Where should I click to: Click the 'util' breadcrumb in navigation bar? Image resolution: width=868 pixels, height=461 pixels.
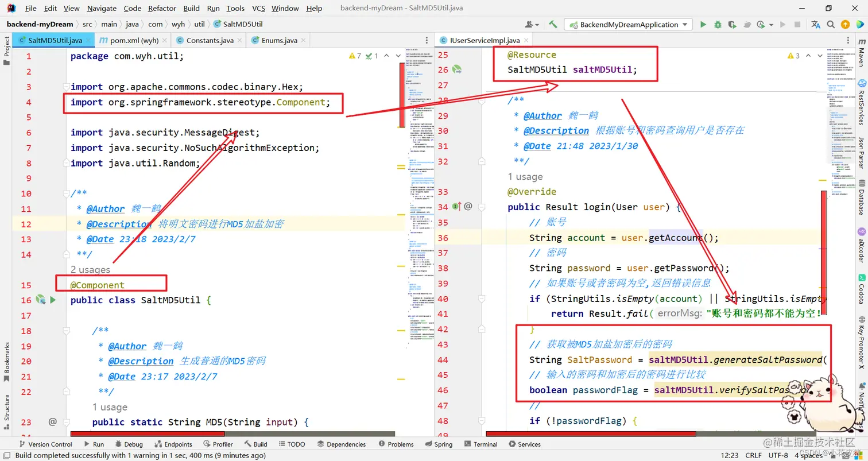point(199,24)
